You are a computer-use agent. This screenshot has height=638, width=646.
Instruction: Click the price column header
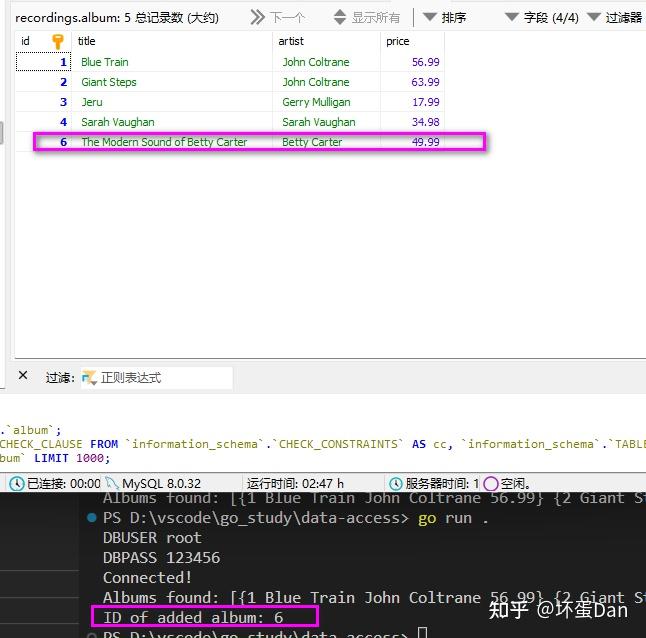412,41
